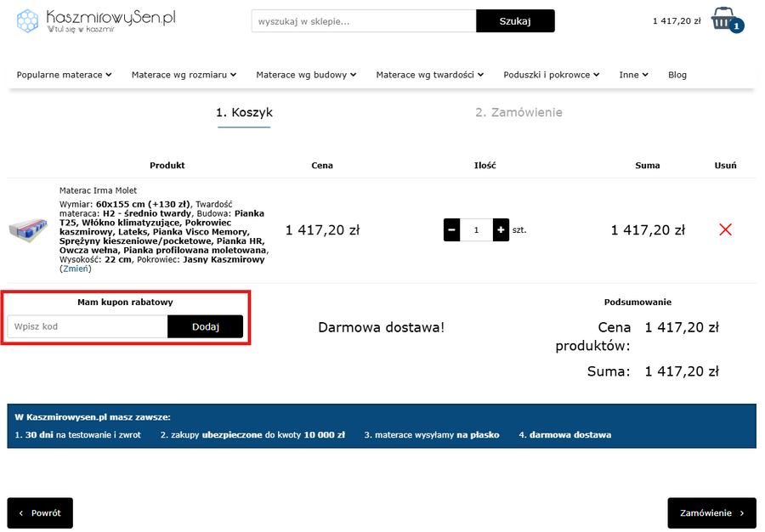Expand the Inne menu

pyautogui.click(x=633, y=75)
